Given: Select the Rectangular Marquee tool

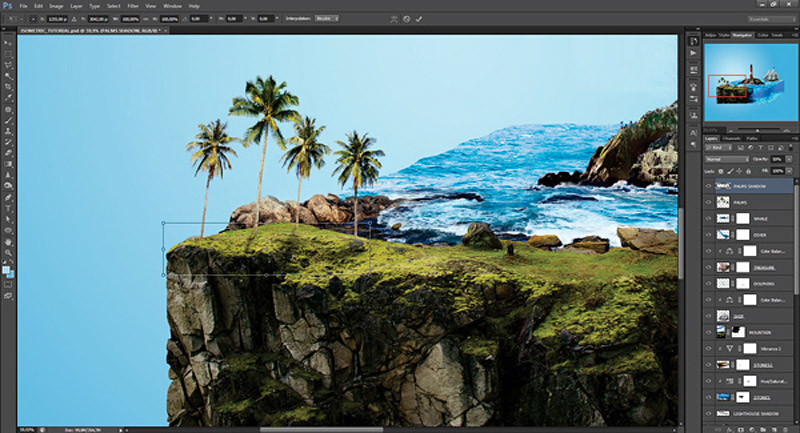Looking at the screenshot, I should (x=8, y=54).
